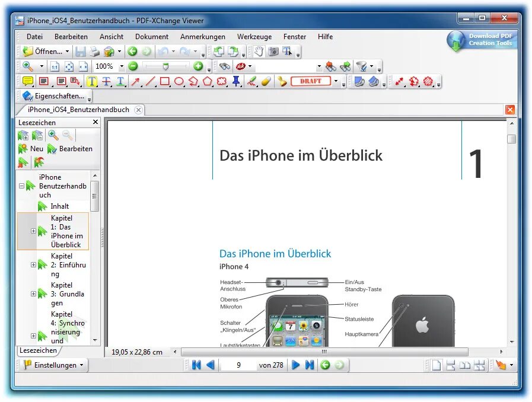The height and width of the screenshot is (402, 532).
Task: Set Actual Size 1:1 zoom
Action: 55,66
